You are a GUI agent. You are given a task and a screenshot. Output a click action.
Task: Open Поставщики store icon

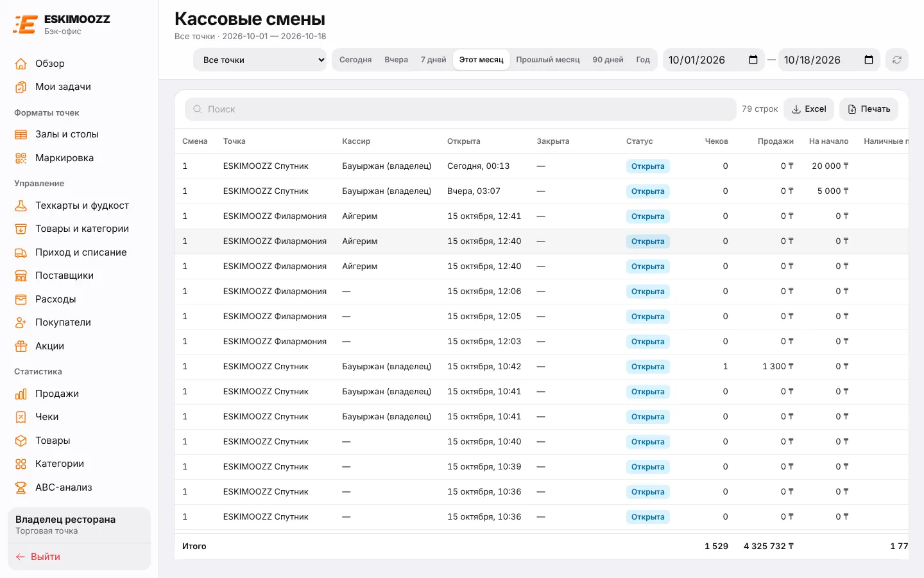click(x=21, y=276)
